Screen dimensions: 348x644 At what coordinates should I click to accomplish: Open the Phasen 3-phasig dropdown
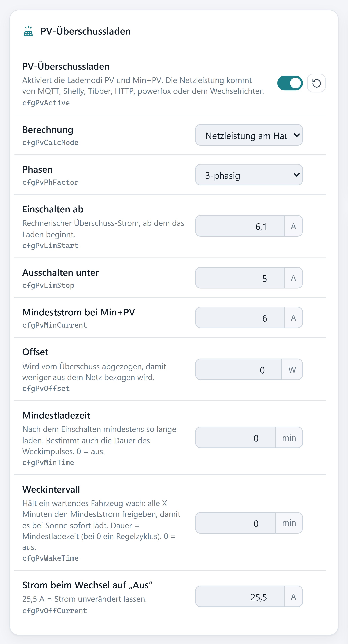(x=249, y=175)
